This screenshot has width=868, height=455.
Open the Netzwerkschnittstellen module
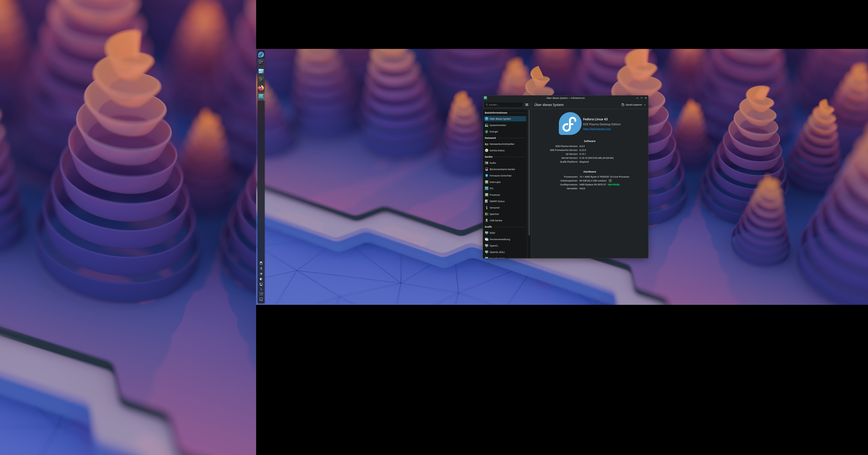point(502,144)
